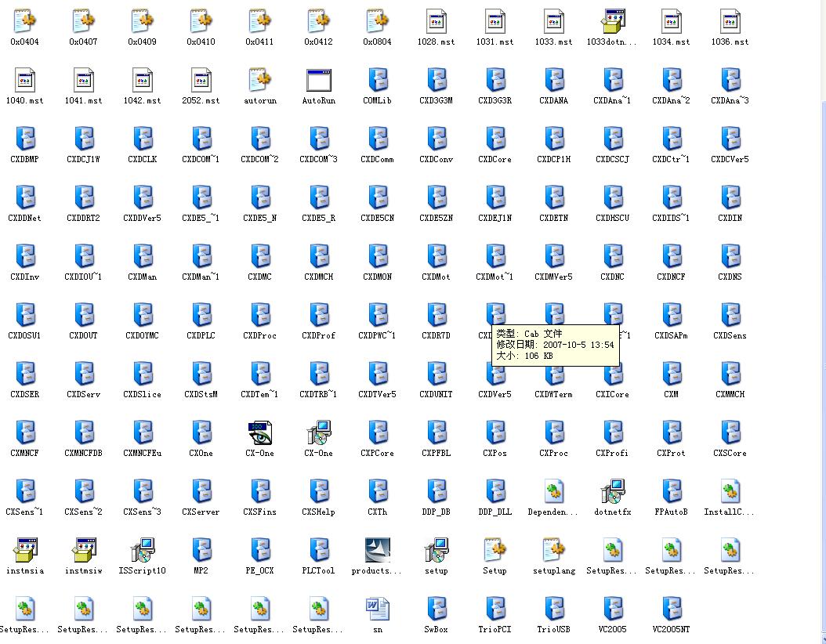The image size is (826, 644).
Task: Select the 2052.mst transform file
Action: (201, 81)
